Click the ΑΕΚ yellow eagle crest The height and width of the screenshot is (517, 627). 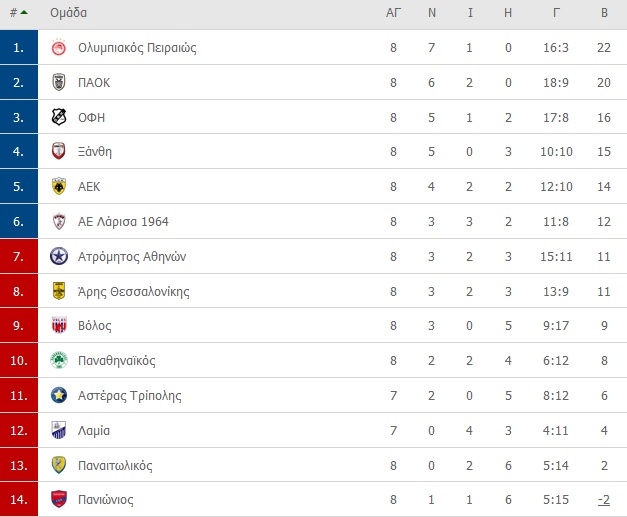click(59, 186)
